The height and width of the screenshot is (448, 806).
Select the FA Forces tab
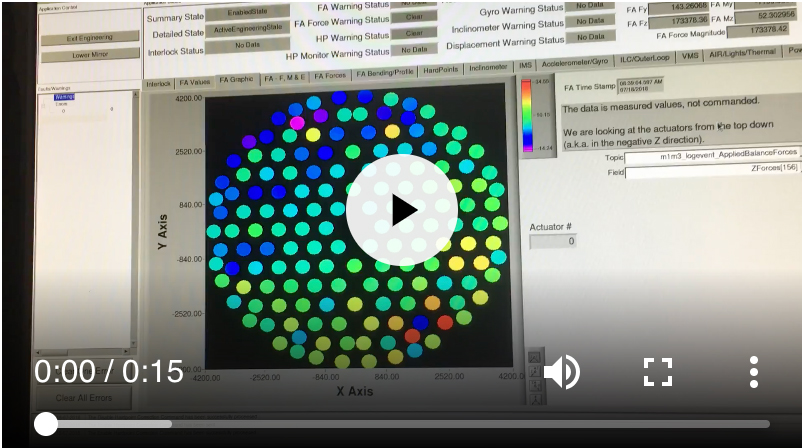pyautogui.click(x=331, y=75)
